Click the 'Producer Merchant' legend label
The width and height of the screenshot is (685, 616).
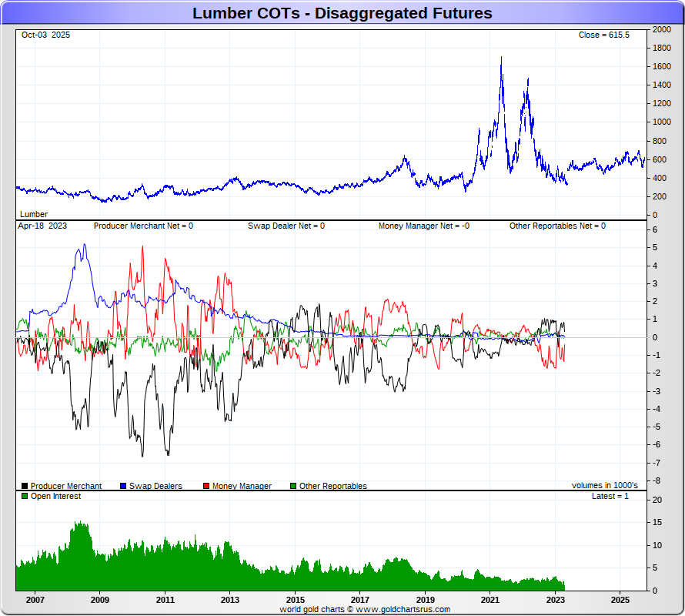point(66,486)
